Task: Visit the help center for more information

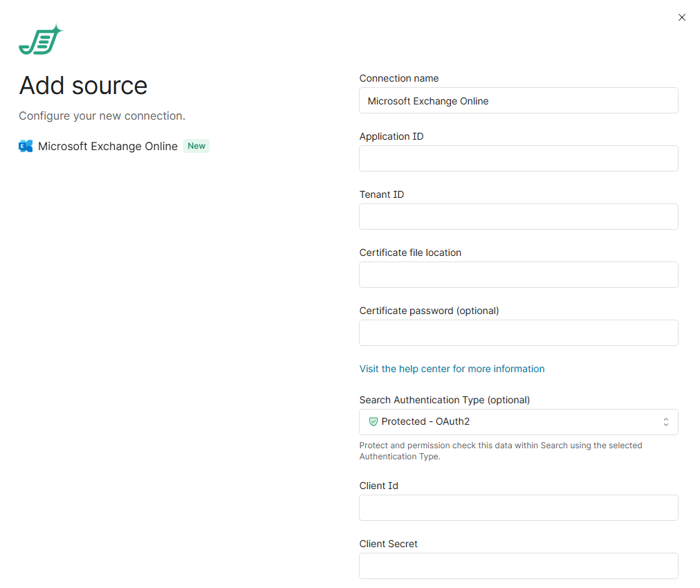Action: (x=452, y=369)
